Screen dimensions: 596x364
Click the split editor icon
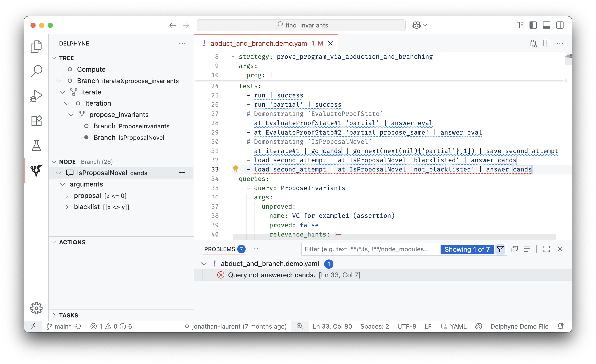pyautogui.click(x=546, y=43)
